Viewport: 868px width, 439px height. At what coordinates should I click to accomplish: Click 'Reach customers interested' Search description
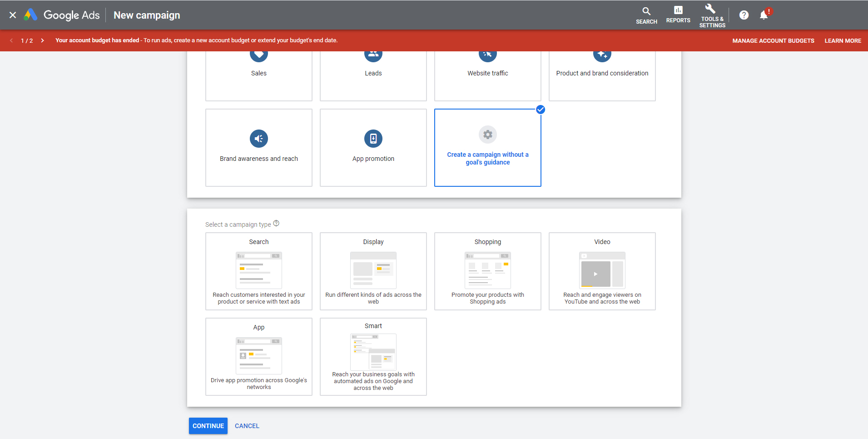(259, 298)
